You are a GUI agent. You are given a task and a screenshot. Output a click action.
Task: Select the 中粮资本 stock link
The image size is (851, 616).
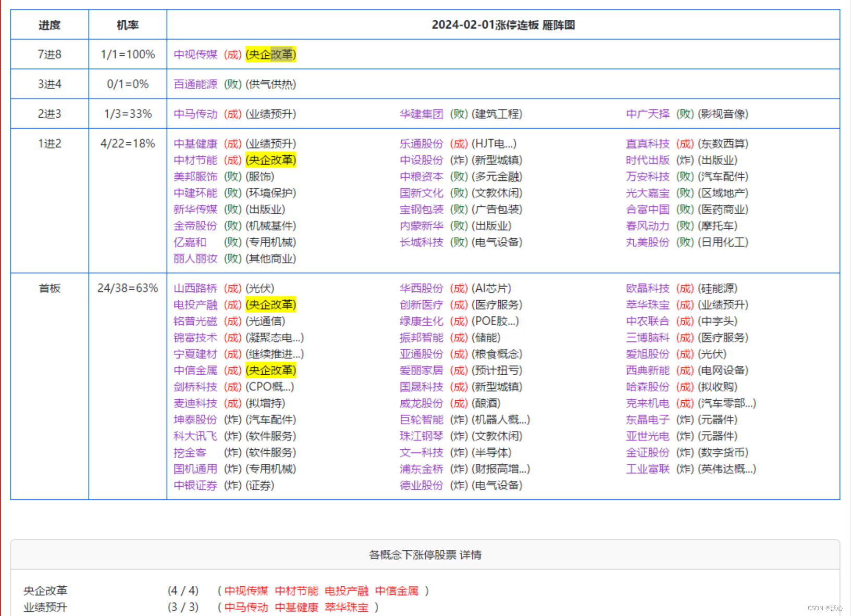[x=422, y=176]
